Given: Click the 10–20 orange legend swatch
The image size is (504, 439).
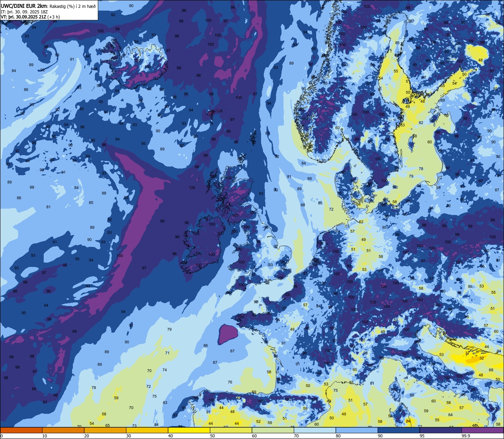Looking at the screenshot, I should click(63, 430).
